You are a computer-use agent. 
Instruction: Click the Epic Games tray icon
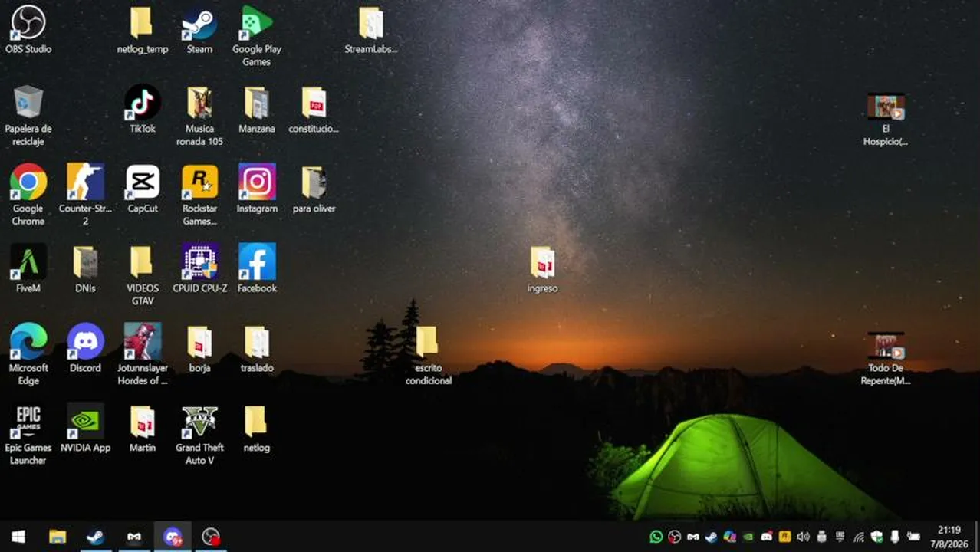click(840, 537)
